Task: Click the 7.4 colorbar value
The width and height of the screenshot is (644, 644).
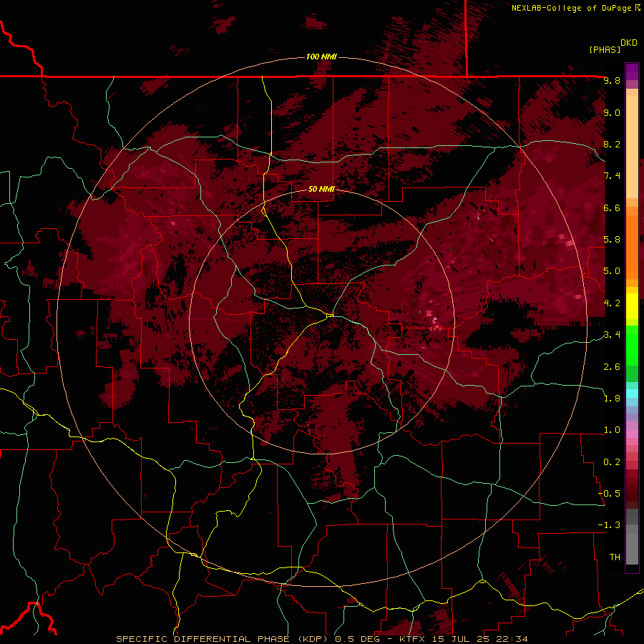Action: [612, 176]
